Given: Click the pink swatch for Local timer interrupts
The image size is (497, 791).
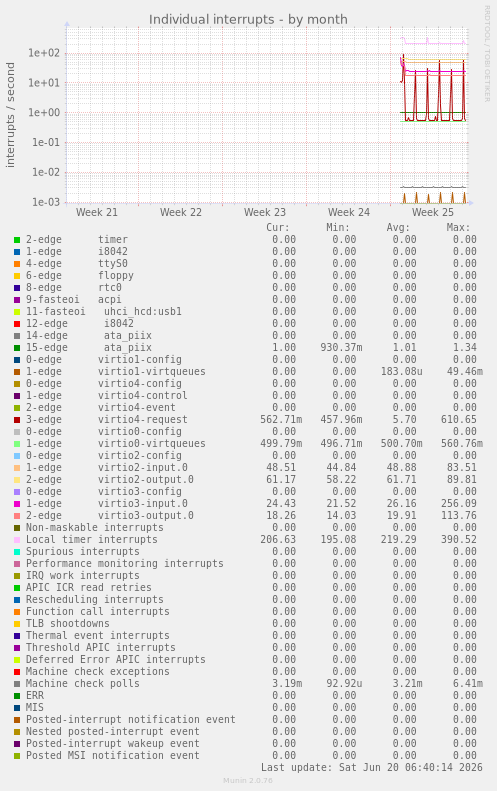Looking at the screenshot, I should pos(17,540).
